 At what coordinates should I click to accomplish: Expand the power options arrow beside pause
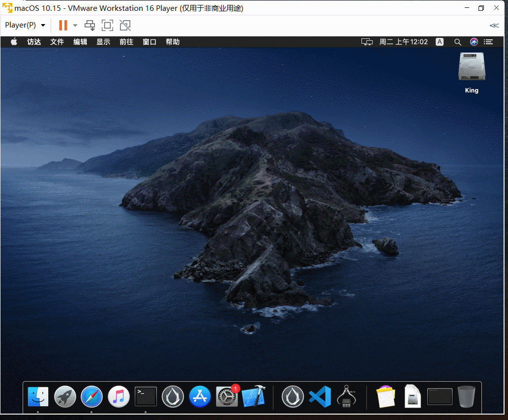(75, 25)
